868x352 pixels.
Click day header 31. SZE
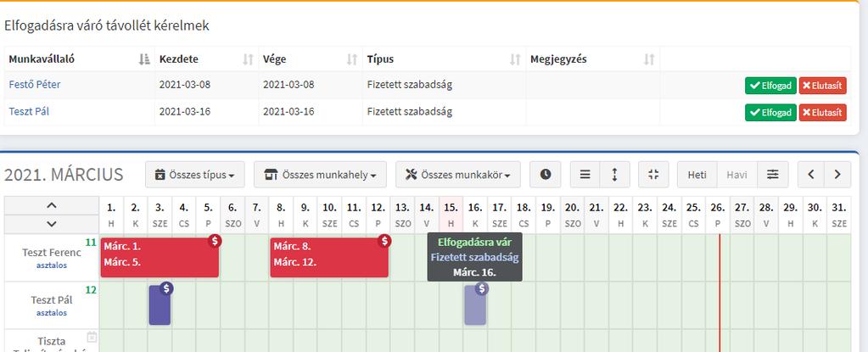coord(838,215)
